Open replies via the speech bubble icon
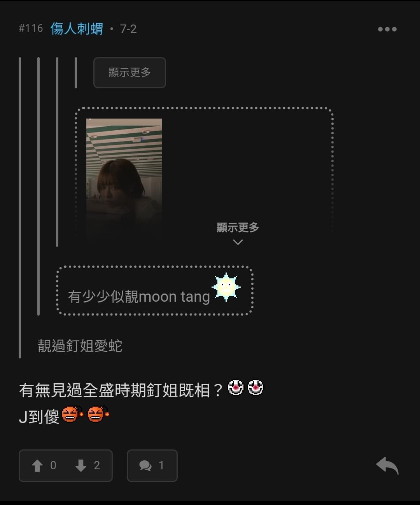420x505 pixels. tap(145, 465)
